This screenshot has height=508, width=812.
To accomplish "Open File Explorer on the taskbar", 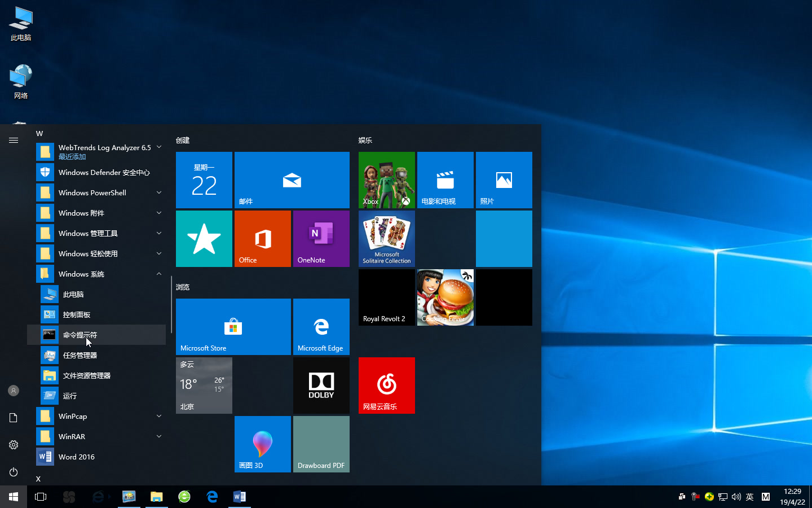I will tap(157, 497).
